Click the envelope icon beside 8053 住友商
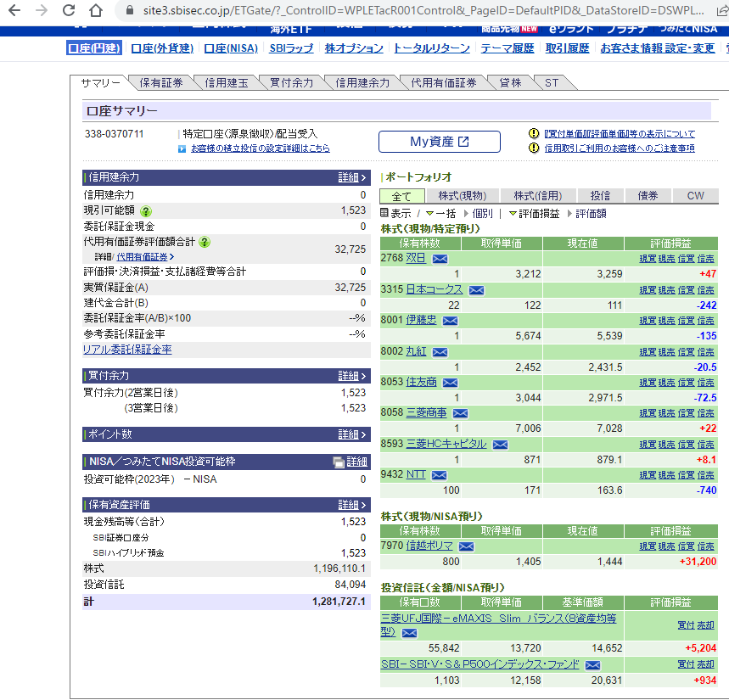The image size is (729, 700). click(450, 383)
